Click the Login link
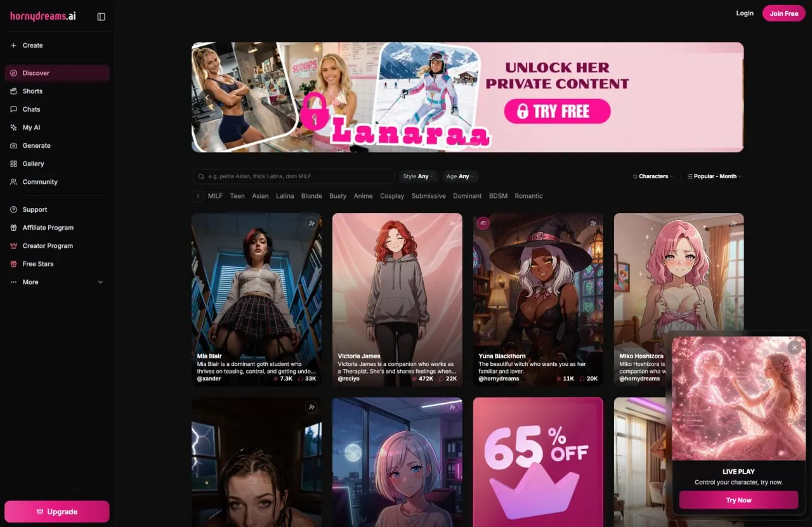 745,13
